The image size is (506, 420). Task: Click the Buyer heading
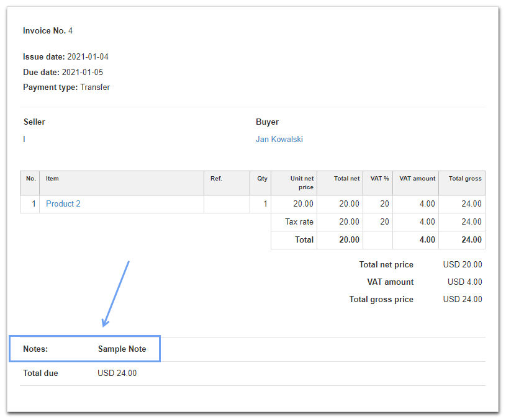click(267, 122)
